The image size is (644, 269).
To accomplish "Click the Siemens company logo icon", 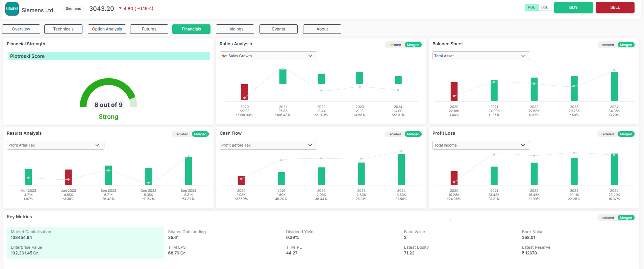I will (x=12, y=9).
